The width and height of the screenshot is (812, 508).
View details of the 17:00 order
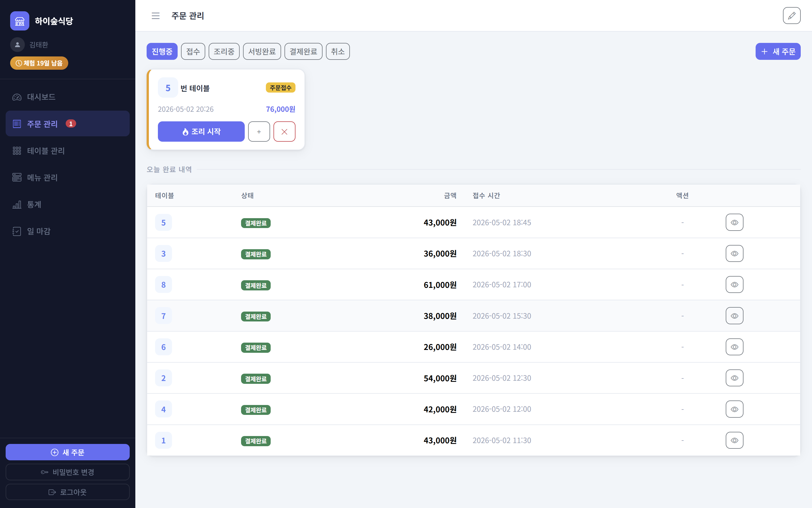[734, 284]
